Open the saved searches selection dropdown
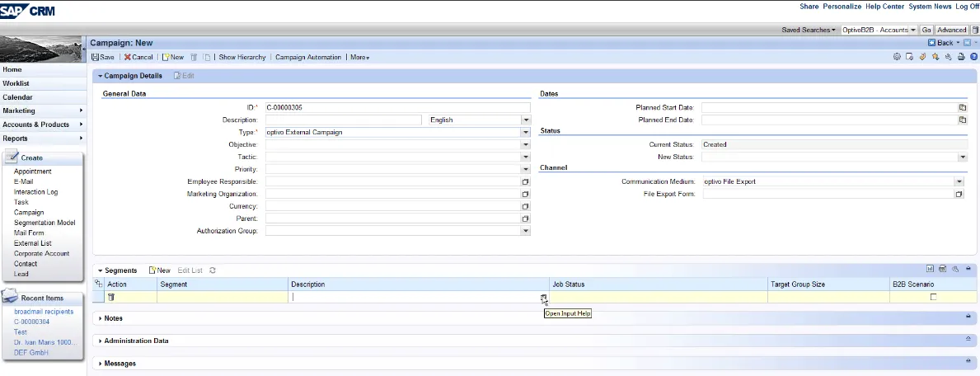Image resolution: width=980 pixels, height=376 pixels. click(913, 30)
